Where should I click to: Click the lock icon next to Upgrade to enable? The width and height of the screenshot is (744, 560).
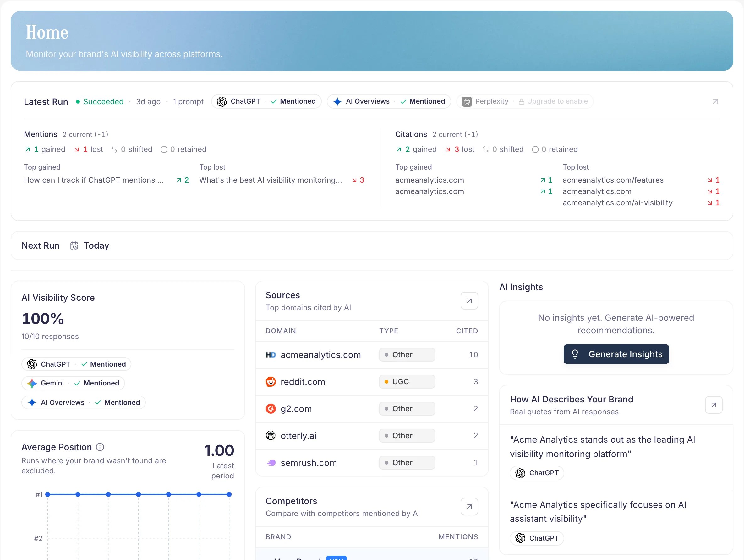[x=521, y=101]
